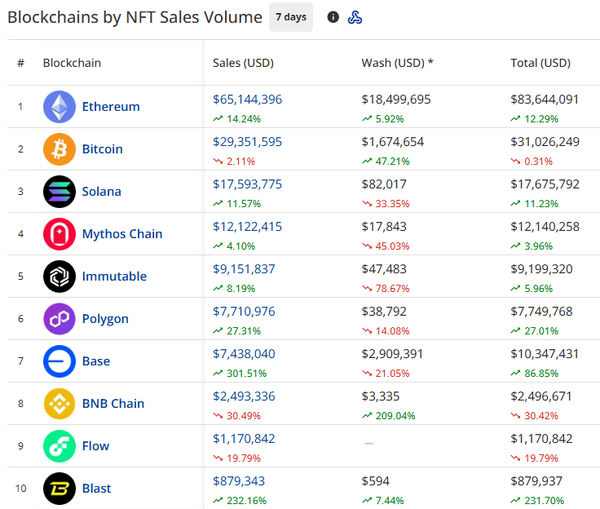Click Base sales value $7,438,040

(x=244, y=354)
